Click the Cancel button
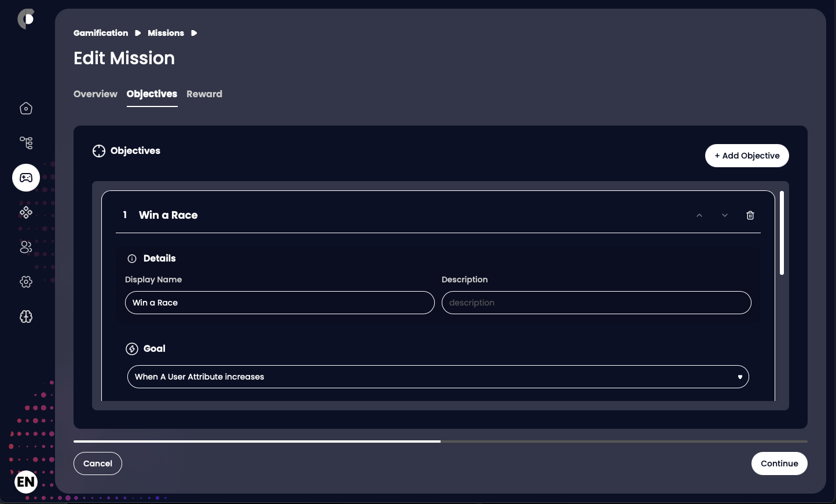The height and width of the screenshot is (504, 836). tap(98, 463)
